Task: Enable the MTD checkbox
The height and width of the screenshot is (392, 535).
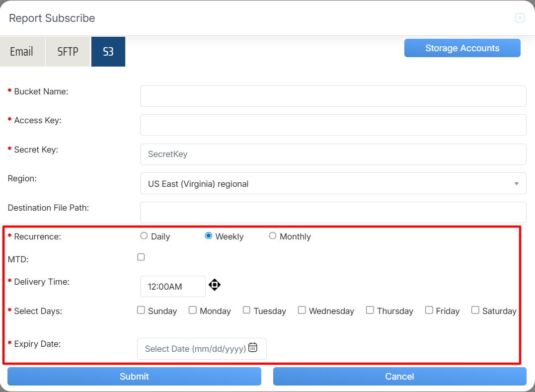Action: 141,257
